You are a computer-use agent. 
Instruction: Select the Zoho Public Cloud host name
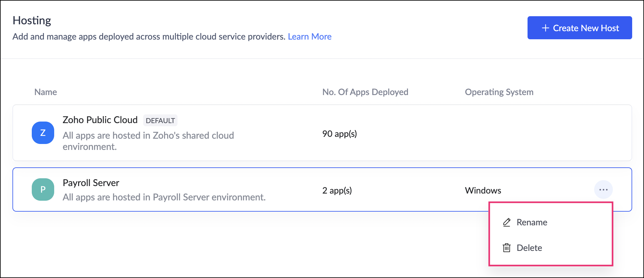pyautogui.click(x=100, y=120)
